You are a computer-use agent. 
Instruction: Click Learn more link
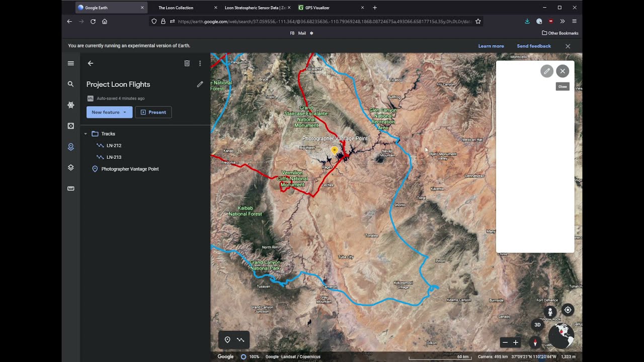(x=491, y=46)
